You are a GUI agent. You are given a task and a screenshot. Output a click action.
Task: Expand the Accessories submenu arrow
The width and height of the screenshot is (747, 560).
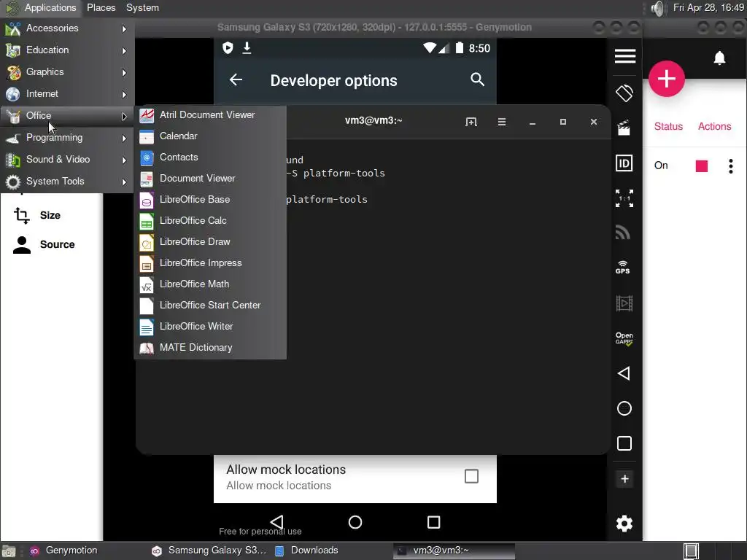click(124, 28)
